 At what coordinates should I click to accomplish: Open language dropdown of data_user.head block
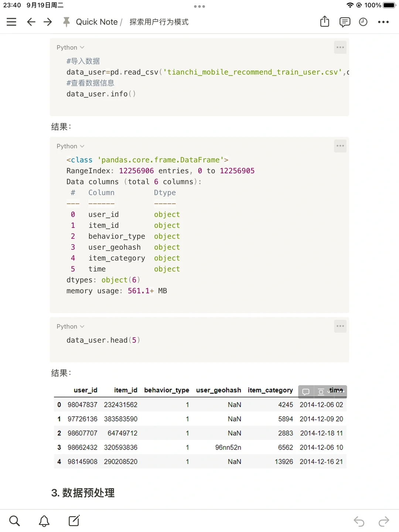point(71,326)
